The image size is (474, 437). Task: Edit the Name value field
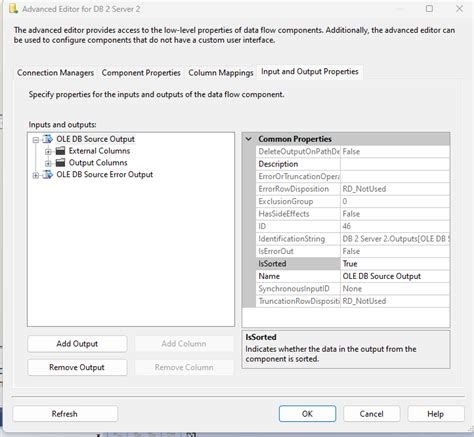[x=395, y=276]
